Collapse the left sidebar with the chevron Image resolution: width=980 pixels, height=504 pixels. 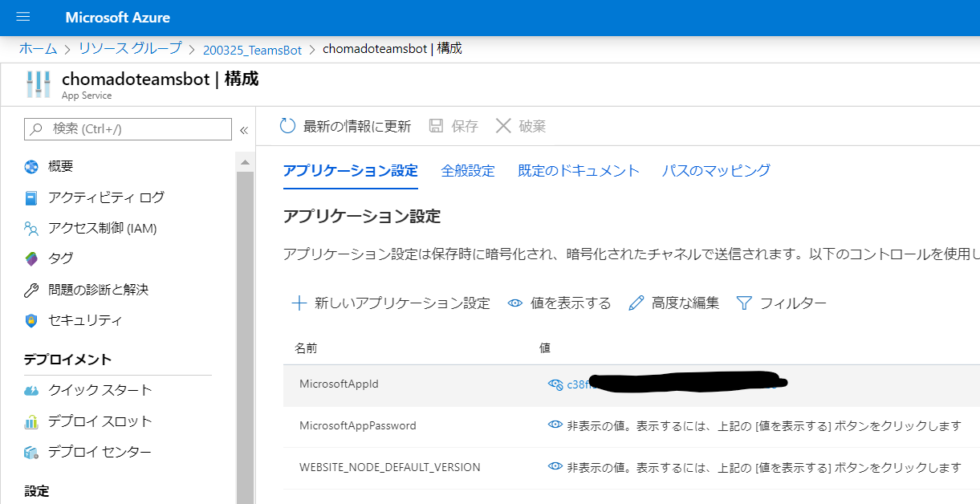point(244,129)
